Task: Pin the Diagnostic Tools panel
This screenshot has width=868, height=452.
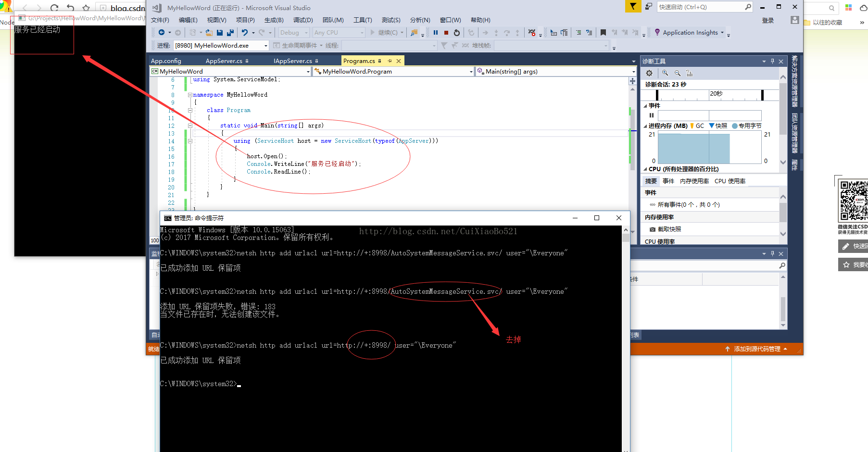Action: [x=773, y=61]
